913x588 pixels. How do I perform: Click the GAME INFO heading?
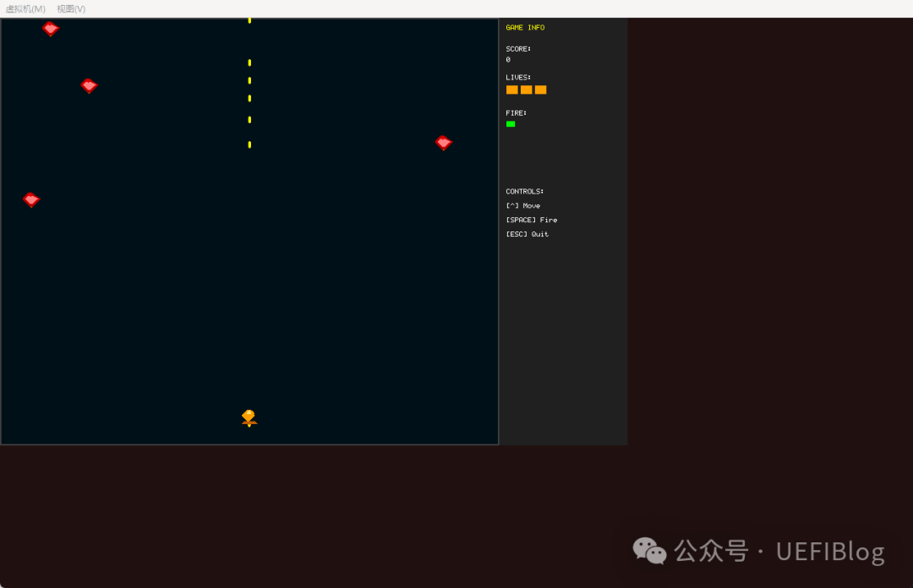point(525,27)
